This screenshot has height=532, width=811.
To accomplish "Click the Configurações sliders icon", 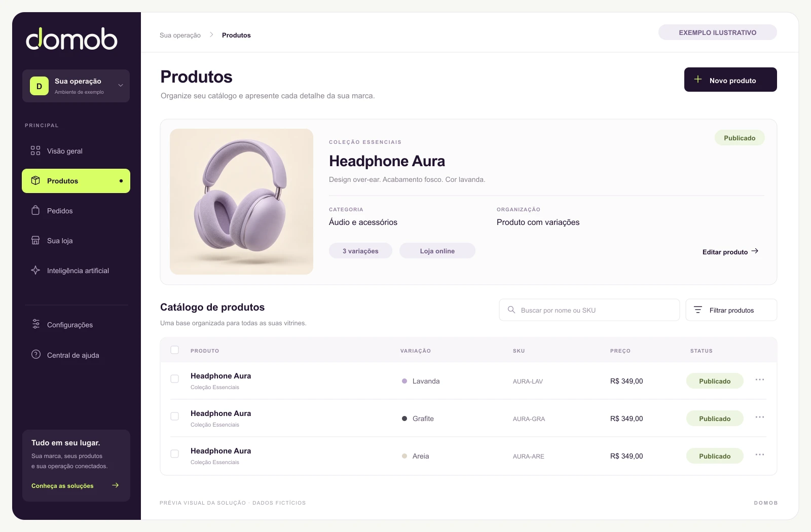I will tap(36, 324).
